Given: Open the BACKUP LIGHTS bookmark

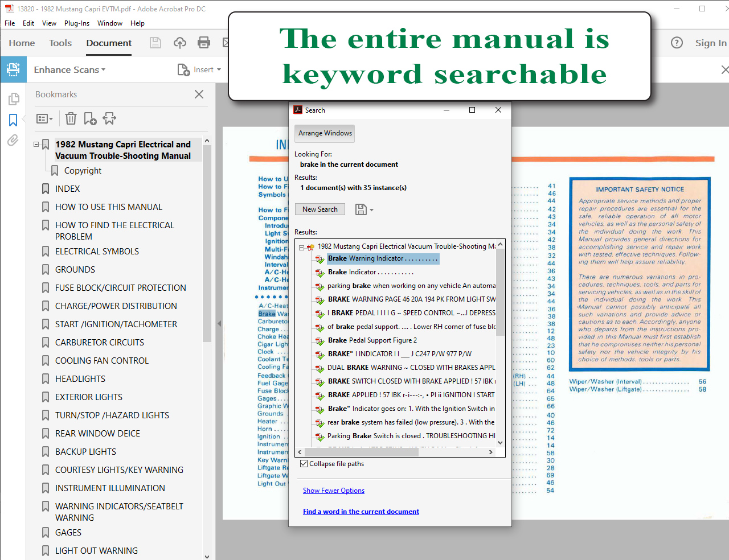Looking at the screenshot, I should point(85,452).
